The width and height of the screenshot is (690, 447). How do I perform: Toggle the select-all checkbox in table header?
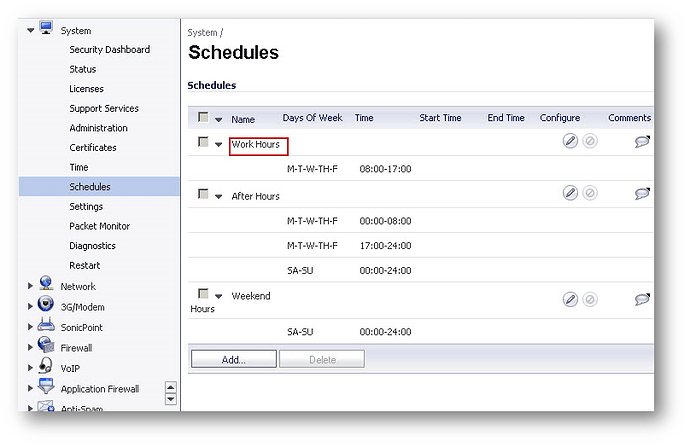pyautogui.click(x=203, y=118)
